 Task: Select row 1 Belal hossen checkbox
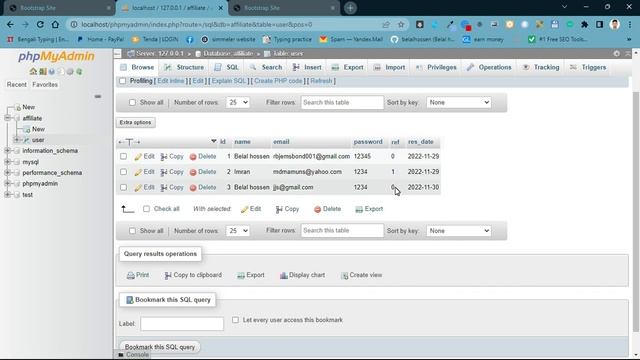[123, 156]
